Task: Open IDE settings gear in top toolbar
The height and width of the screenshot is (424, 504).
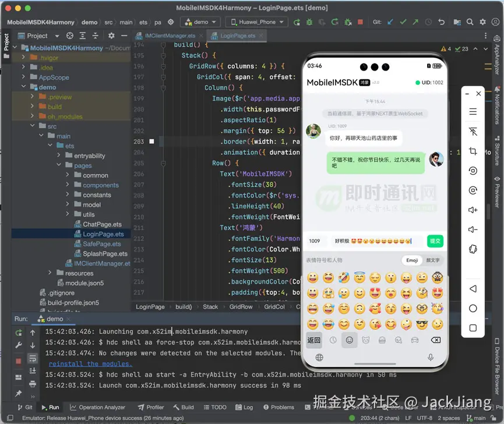Action: click(x=483, y=22)
